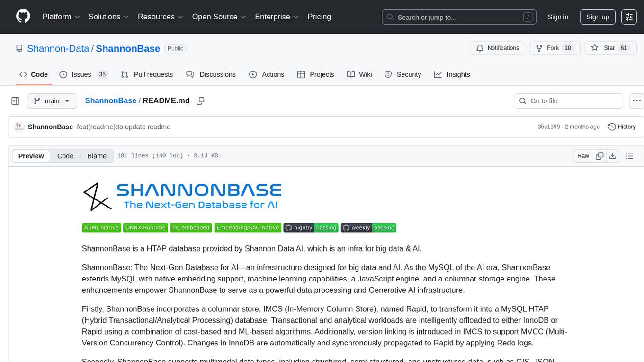Click the Sign up button

[x=598, y=17]
